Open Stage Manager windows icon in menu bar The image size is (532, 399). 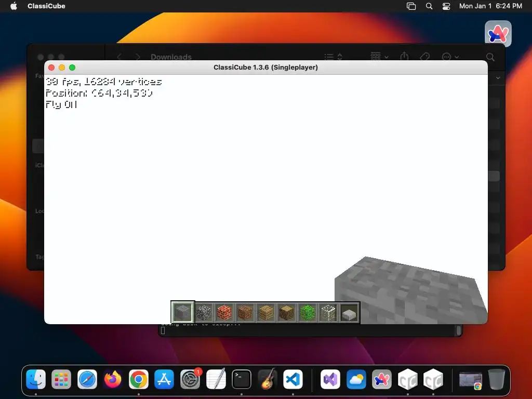click(x=411, y=6)
